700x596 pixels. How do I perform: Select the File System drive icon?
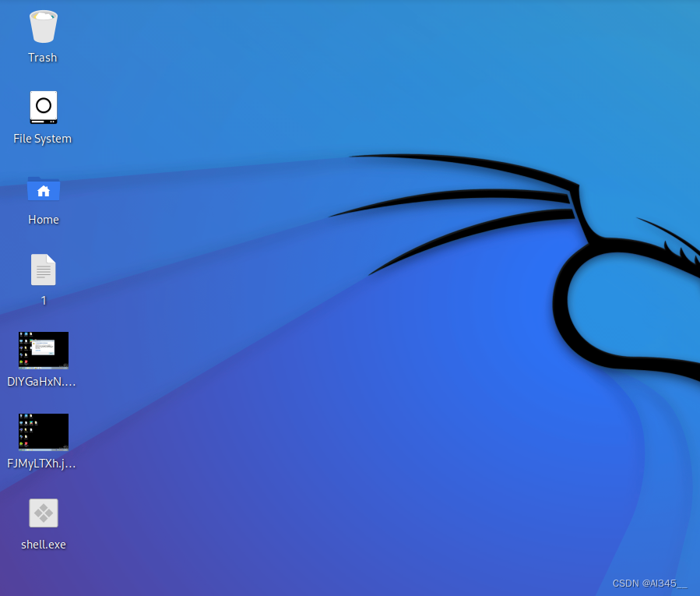(x=44, y=108)
